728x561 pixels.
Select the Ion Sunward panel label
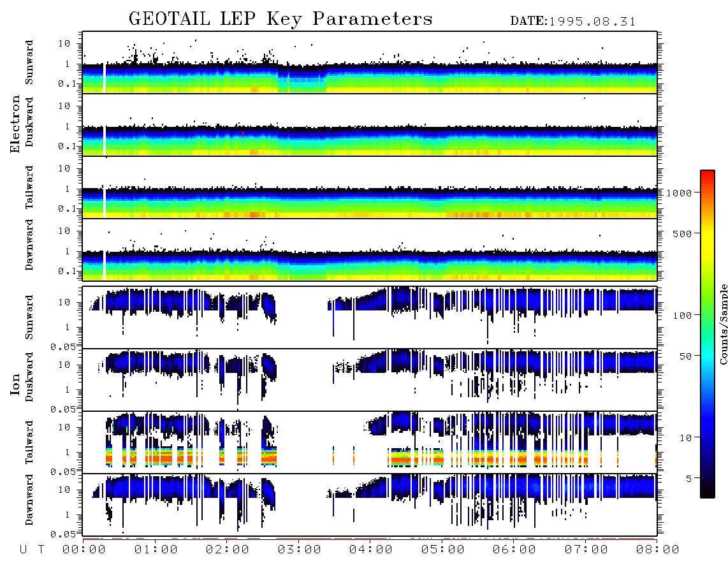coord(29,317)
